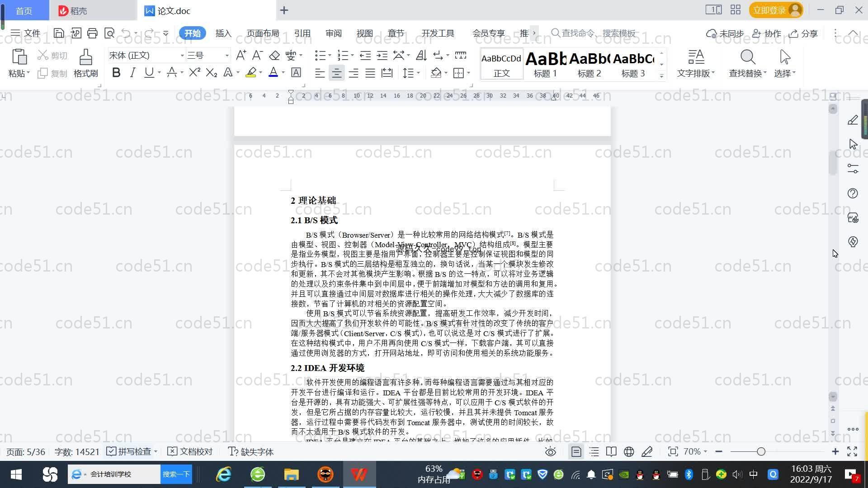Click the pen icon in right sidebar
The width and height of the screenshot is (868, 488).
click(853, 120)
